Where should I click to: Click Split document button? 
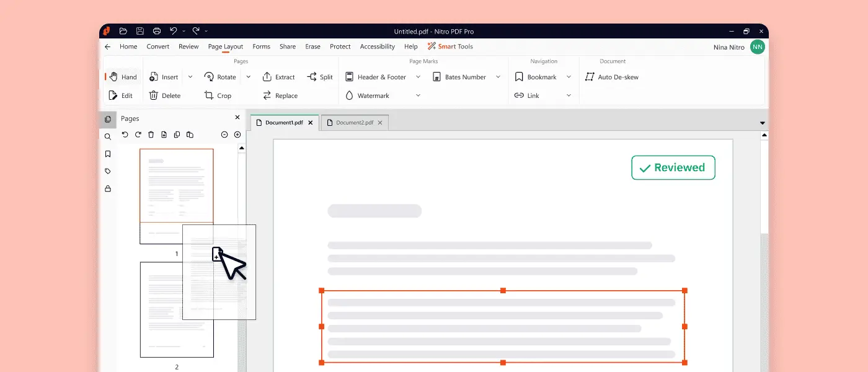(320, 77)
